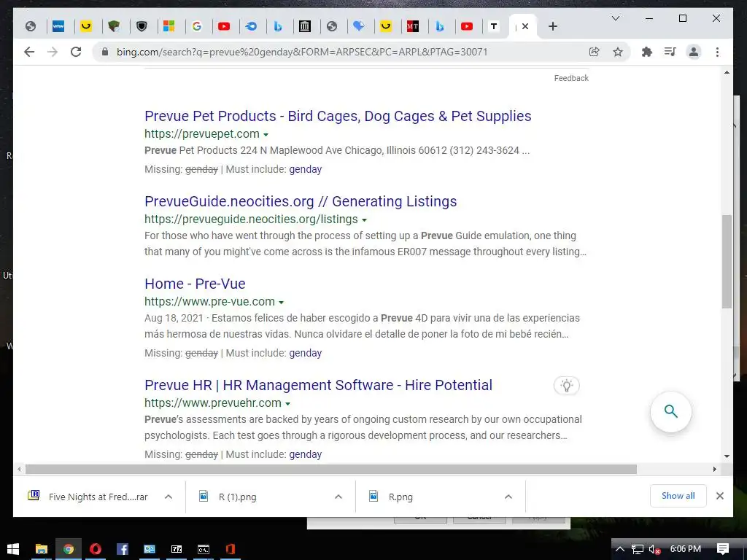Image resolution: width=747 pixels, height=560 pixels.
Task: Switch to the Microsoft logo tab
Action: (x=169, y=27)
